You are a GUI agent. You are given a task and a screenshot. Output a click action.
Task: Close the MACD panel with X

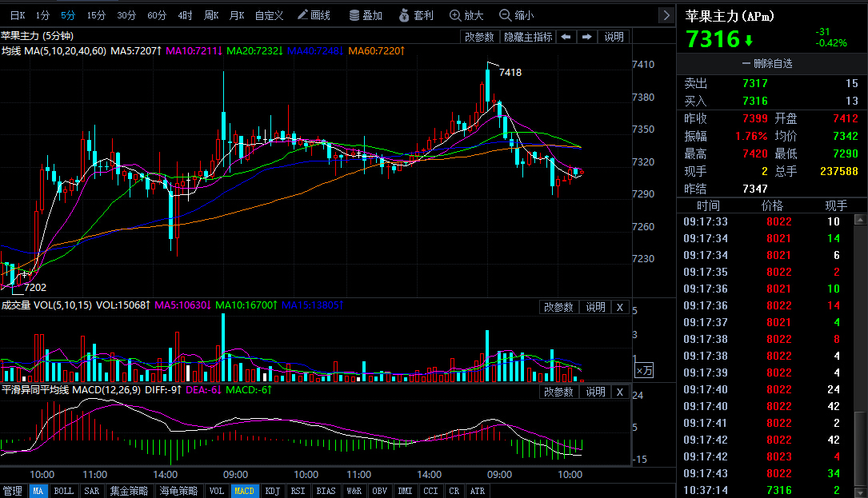tap(619, 392)
